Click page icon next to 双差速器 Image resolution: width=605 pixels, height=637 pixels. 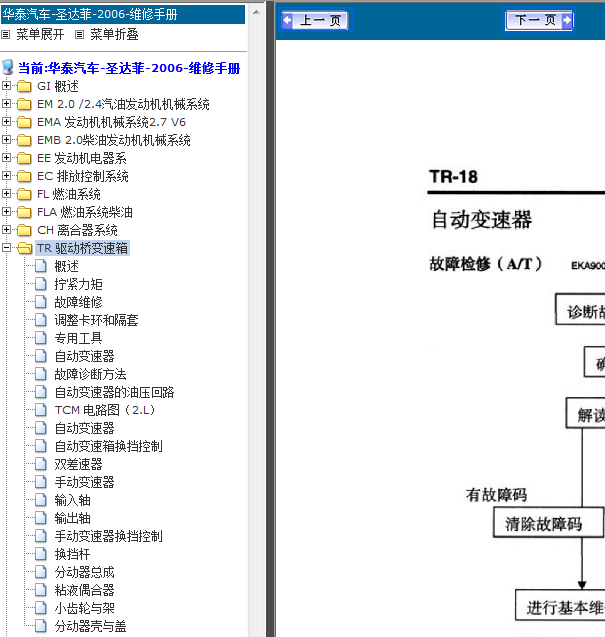pyautogui.click(x=41, y=464)
